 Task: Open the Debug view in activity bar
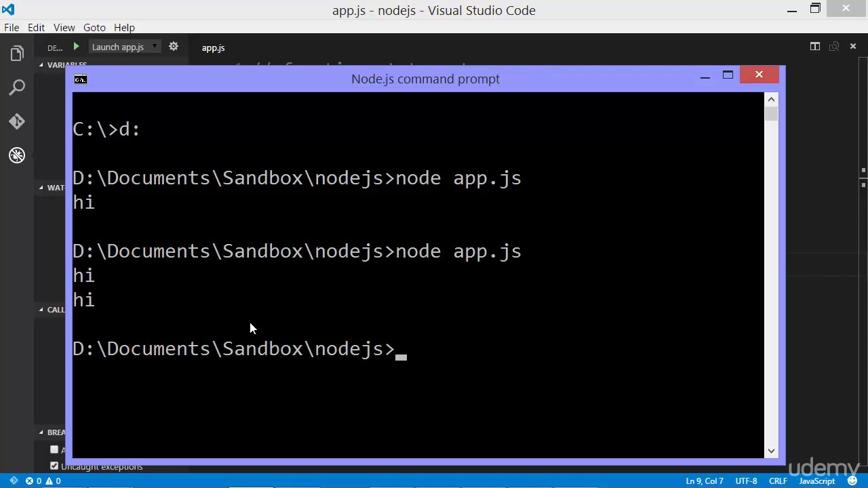(17, 155)
